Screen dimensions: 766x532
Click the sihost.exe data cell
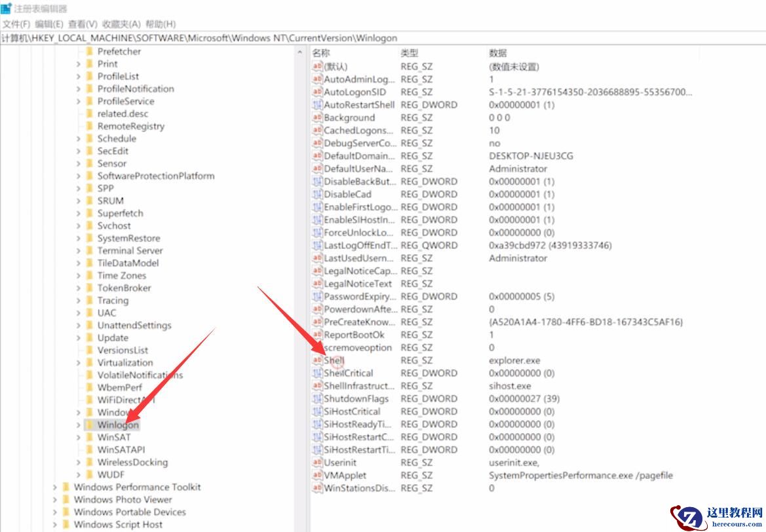[x=510, y=386]
